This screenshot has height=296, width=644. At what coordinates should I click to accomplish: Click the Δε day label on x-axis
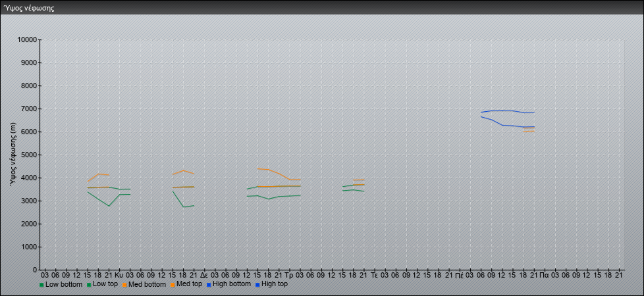(204, 275)
